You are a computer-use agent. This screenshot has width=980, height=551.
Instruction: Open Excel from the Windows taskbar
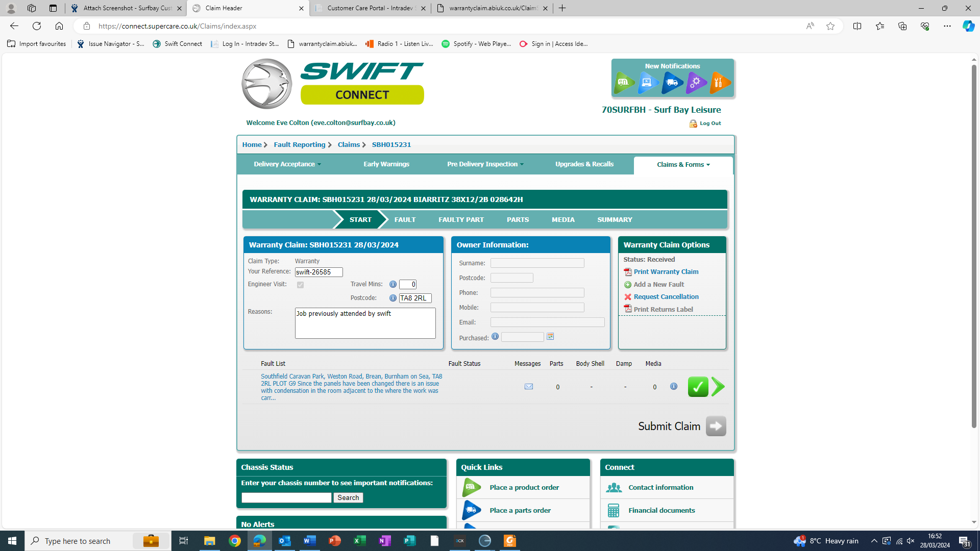pyautogui.click(x=360, y=541)
